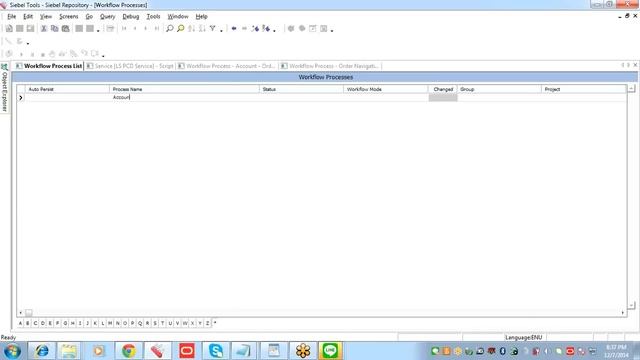Click the Paste toolbar icon
The height and width of the screenshot is (360, 640).
(65, 29)
